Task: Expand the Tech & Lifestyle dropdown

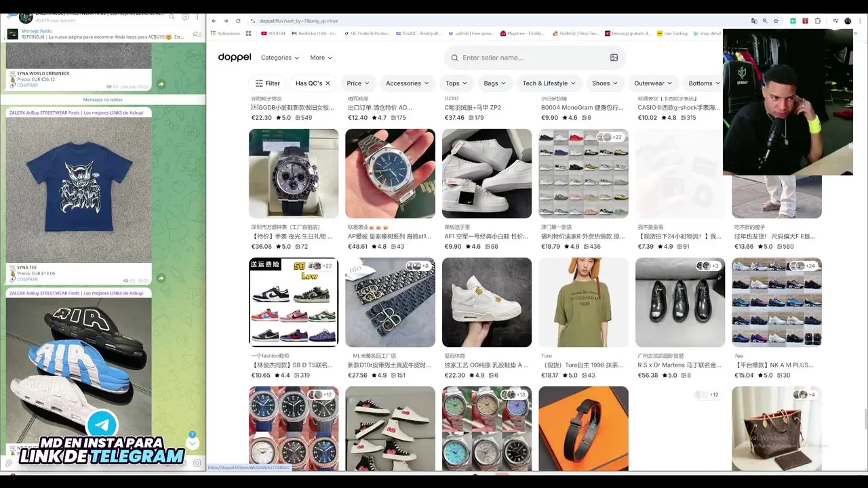Action: [x=549, y=83]
